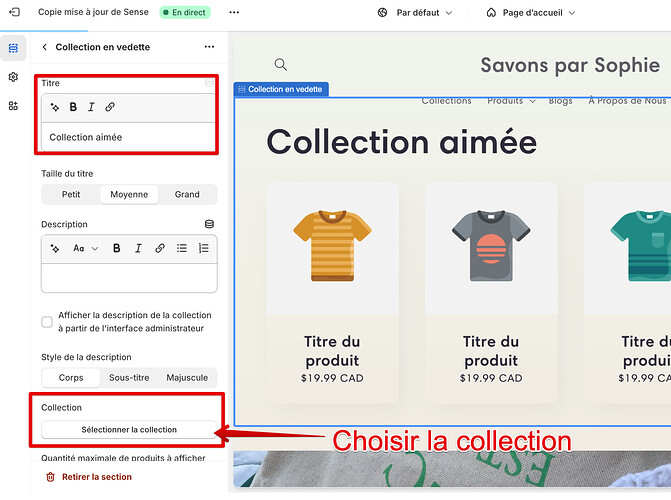The image size is (671, 500).
Task: Open the section three-dot options menu
Action: pos(209,47)
